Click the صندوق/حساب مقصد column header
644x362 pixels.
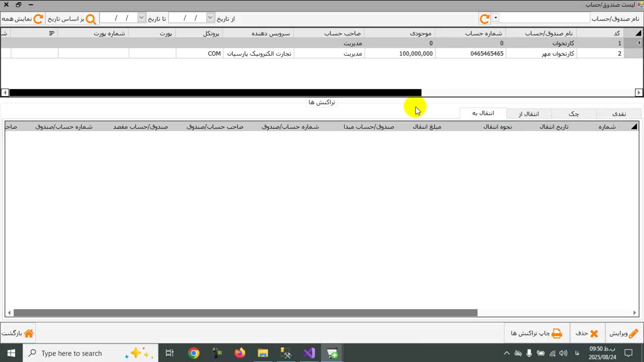[140, 127]
